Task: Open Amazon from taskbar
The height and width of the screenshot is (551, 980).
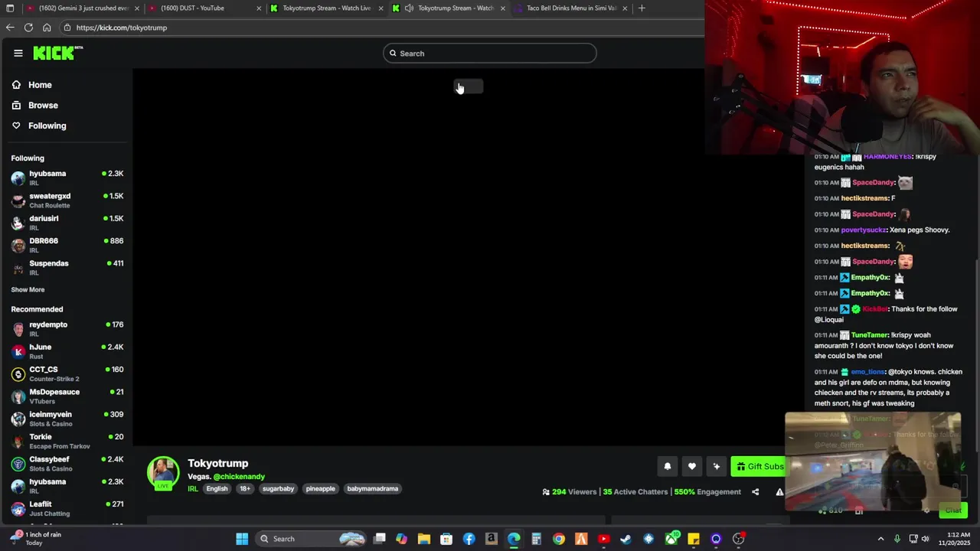Action: 492,539
